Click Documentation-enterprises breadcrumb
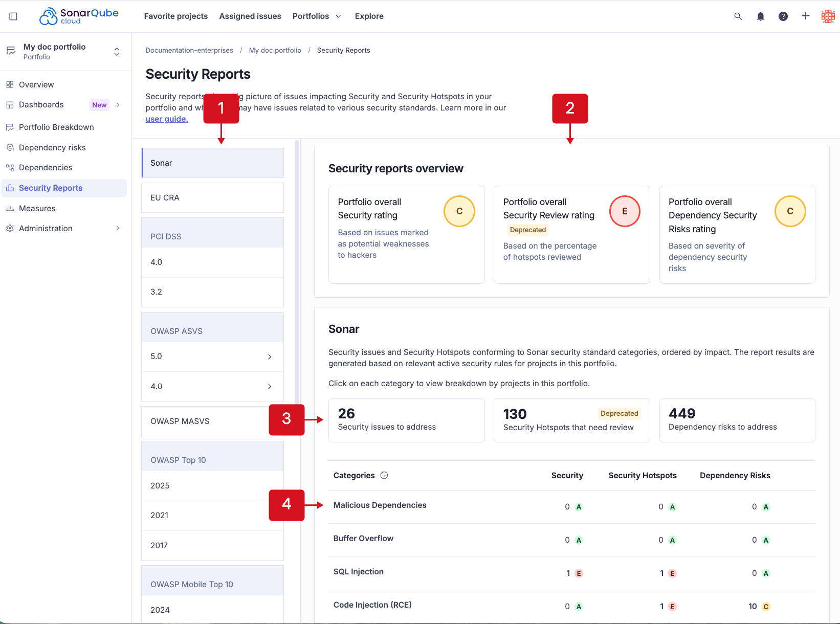The width and height of the screenshot is (840, 624). [x=189, y=50]
